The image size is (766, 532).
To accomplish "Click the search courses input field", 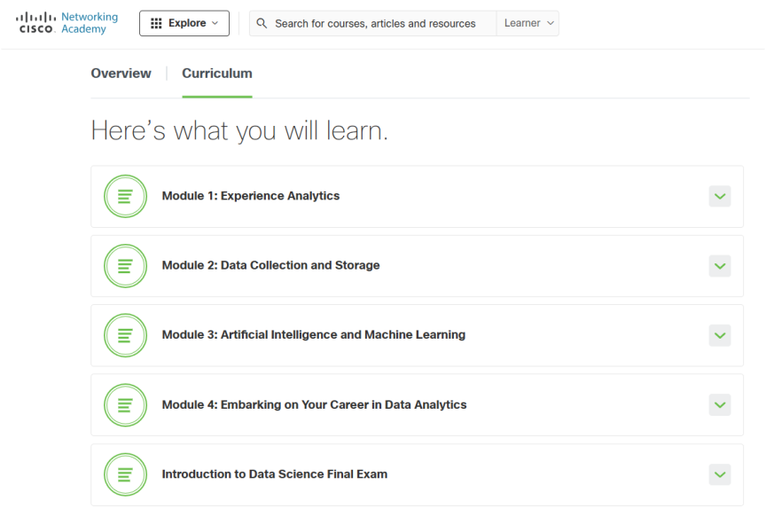I will [372, 23].
